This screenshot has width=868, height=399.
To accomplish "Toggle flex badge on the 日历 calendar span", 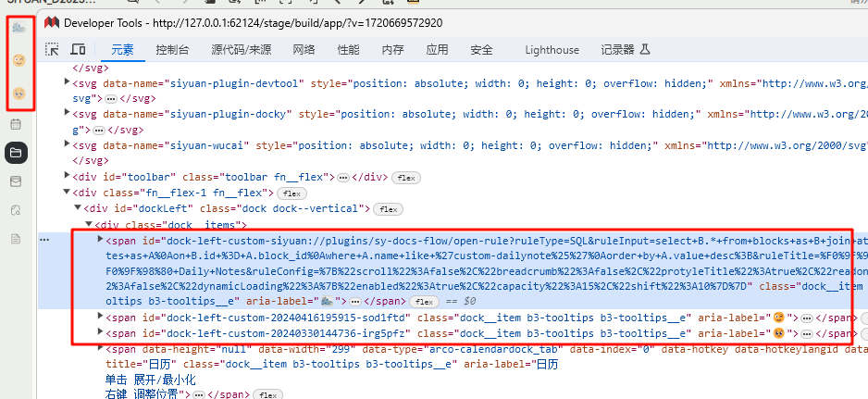I will (268, 395).
